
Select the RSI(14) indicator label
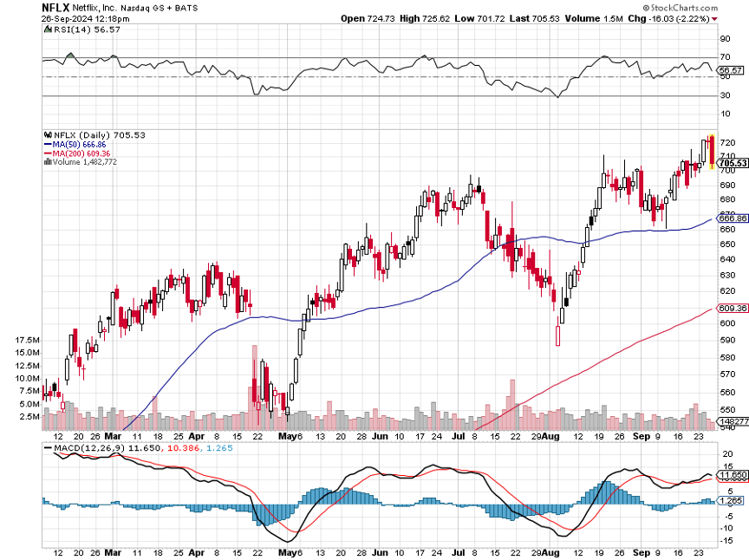pos(75,29)
